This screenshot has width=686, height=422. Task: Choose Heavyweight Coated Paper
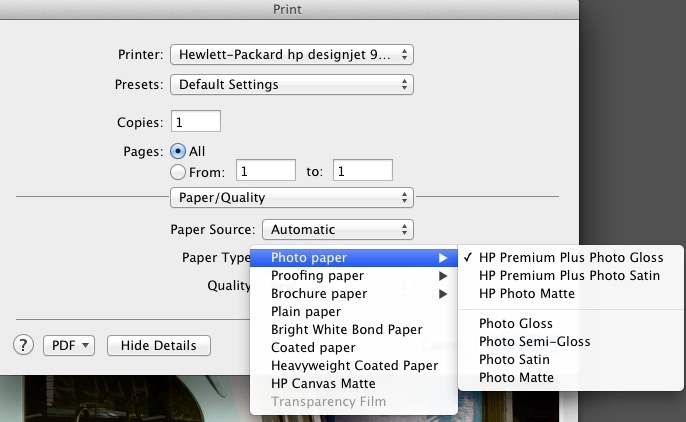[354, 365]
